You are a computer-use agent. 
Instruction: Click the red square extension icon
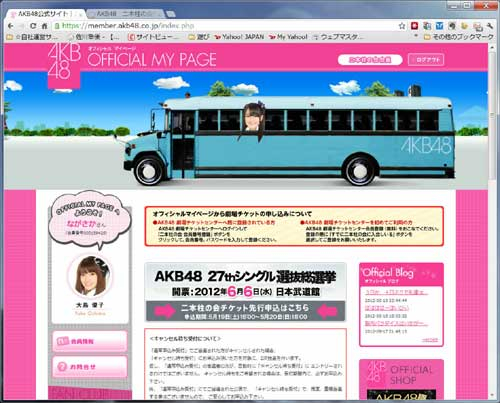(x=414, y=26)
